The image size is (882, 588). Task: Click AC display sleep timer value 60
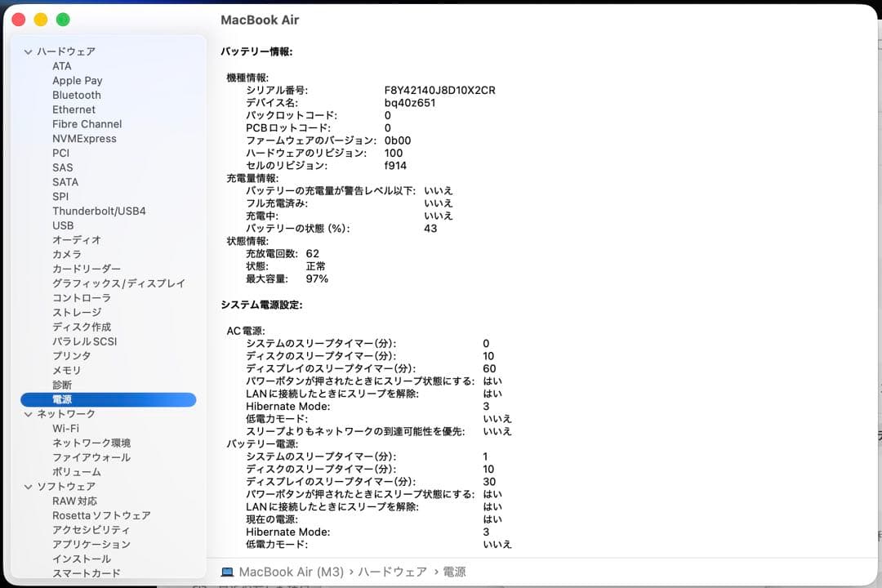pyautogui.click(x=489, y=369)
